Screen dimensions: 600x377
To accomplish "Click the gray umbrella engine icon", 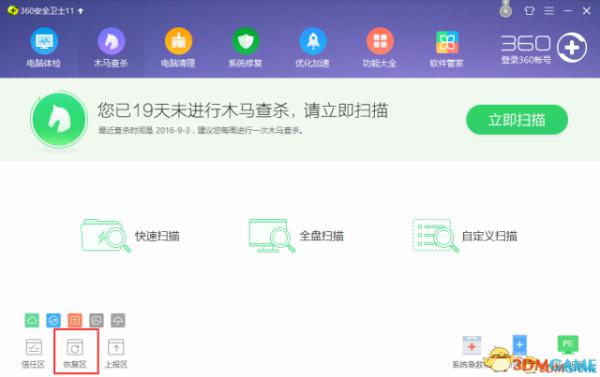I will [118, 320].
